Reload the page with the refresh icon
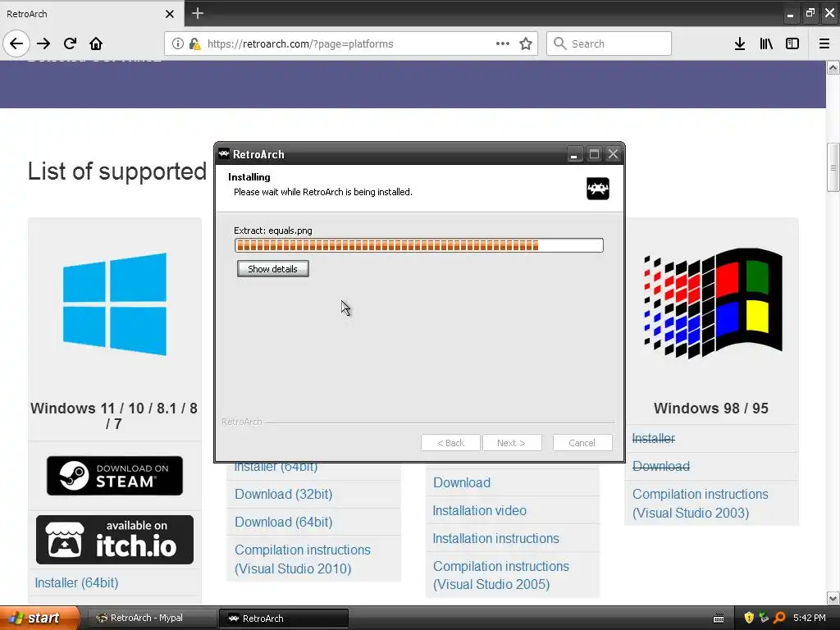Image resolution: width=840 pixels, height=630 pixels. (71, 43)
